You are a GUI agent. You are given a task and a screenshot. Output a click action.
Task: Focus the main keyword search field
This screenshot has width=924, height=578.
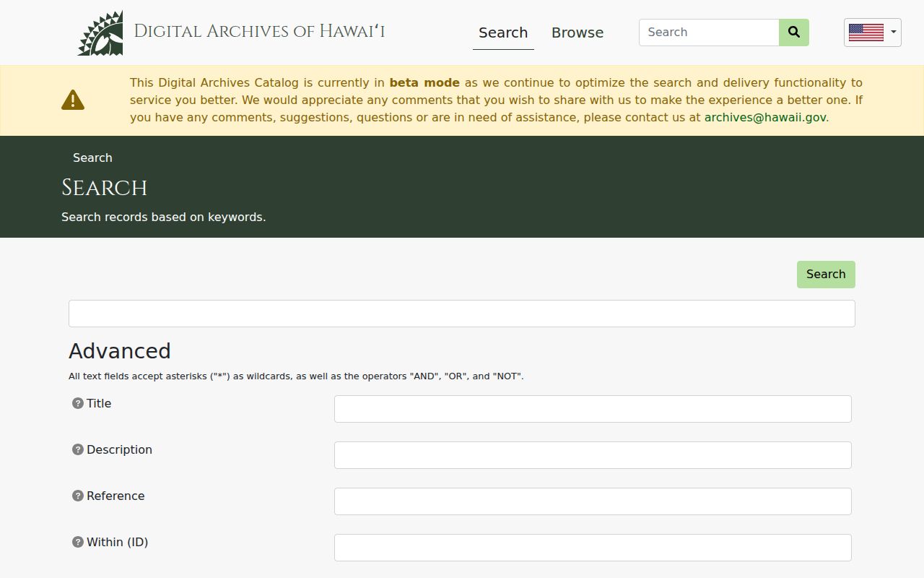462,314
